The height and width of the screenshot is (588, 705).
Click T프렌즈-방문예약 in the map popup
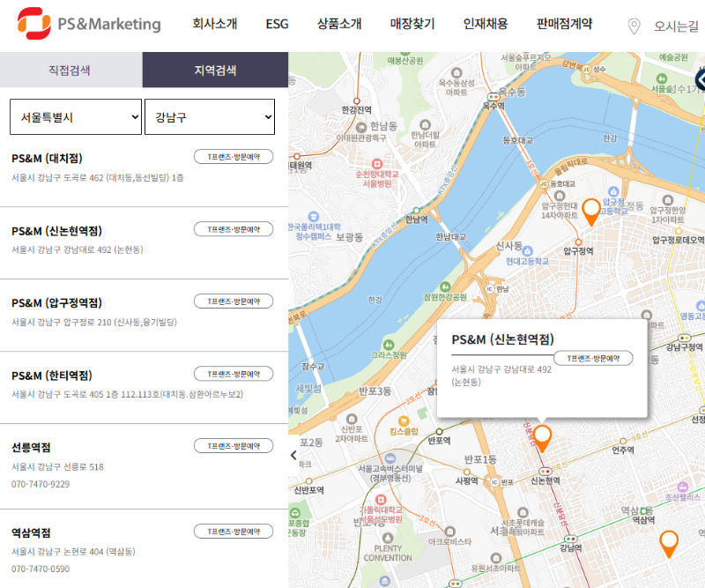pos(593,358)
